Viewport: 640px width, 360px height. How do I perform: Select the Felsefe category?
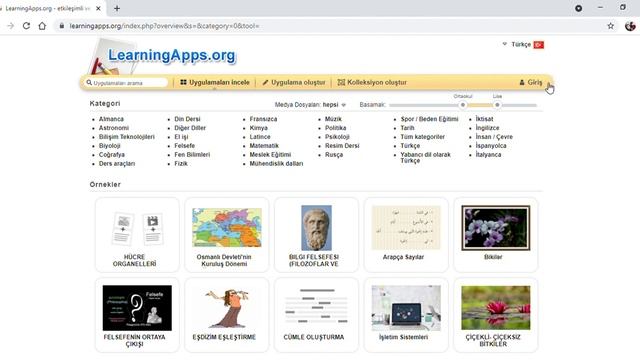(x=184, y=146)
